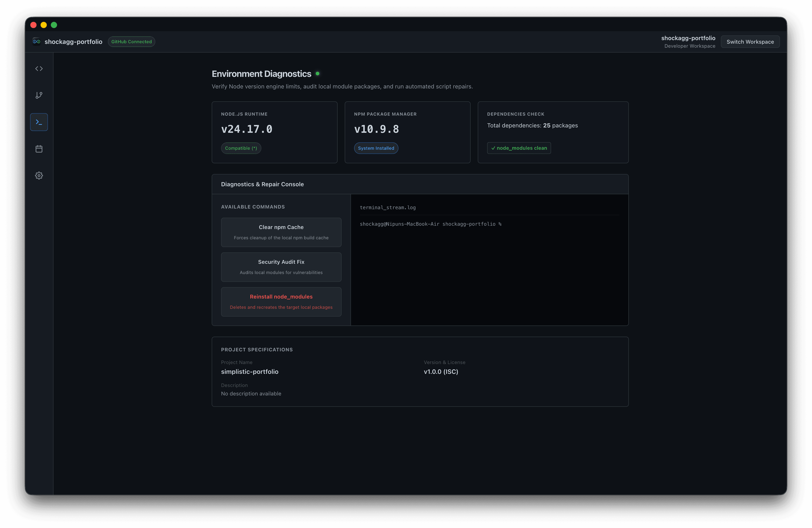Click the green fullscreen window button

pos(54,25)
